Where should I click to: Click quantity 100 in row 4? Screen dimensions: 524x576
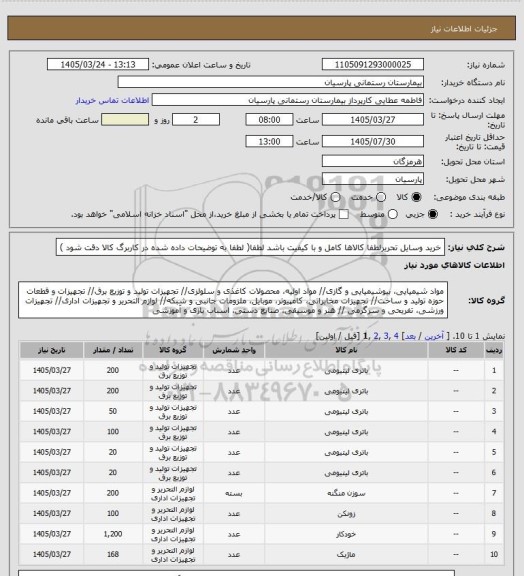coord(113,432)
